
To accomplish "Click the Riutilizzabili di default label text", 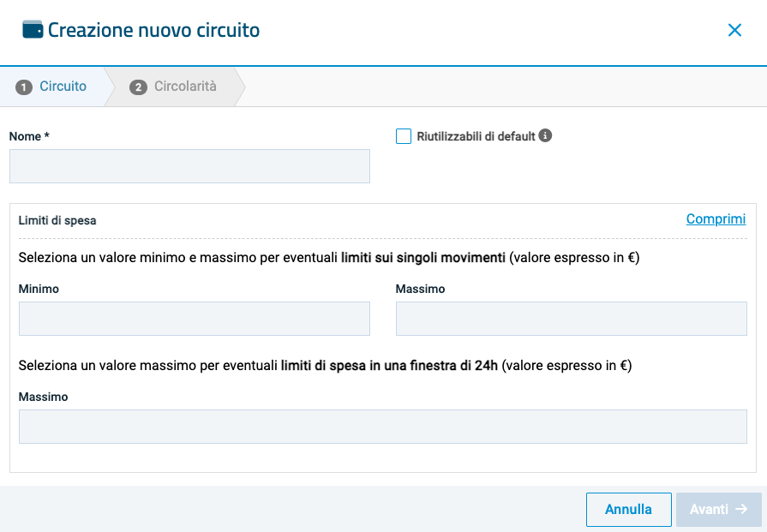I will tap(476, 136).
